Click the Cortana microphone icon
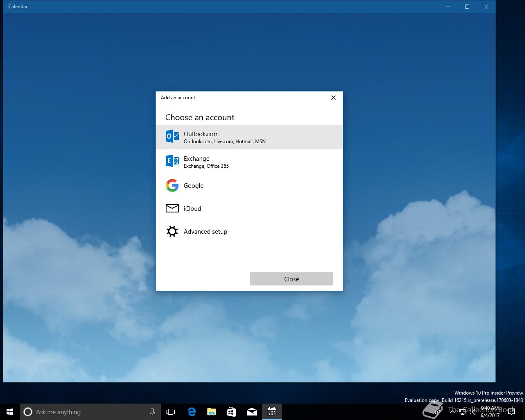This screenshot has height=420, width=525. (x=152, y=412)
